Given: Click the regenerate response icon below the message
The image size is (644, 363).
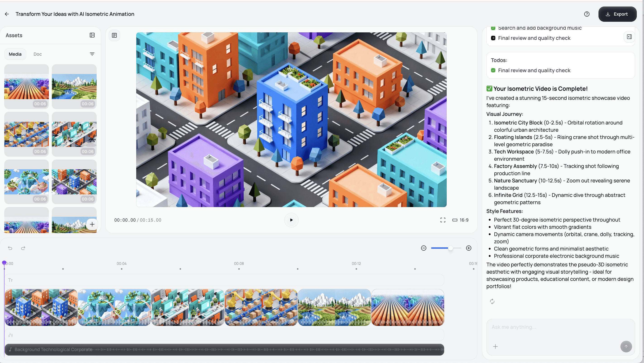Looking at the screenshot, I should [x=492, y=301].
